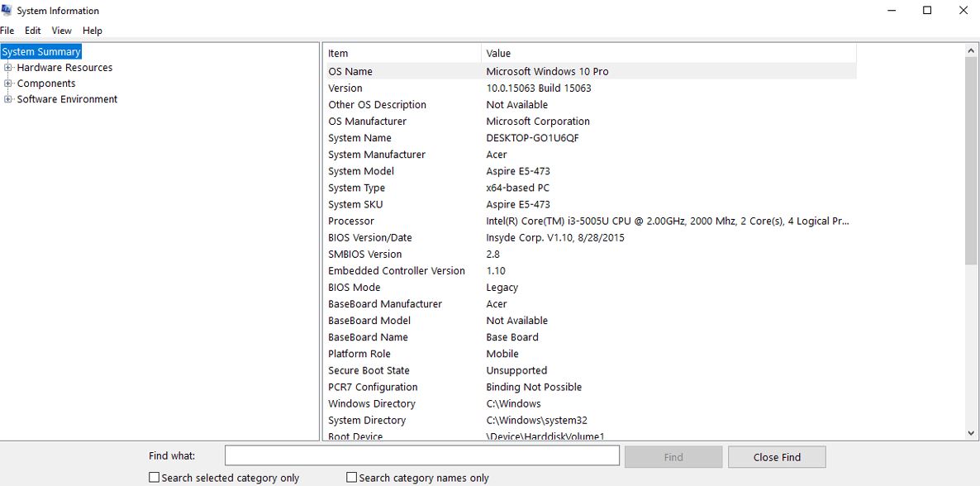Image resolution: width=980 pixels, height=486 pixels.
Task: Select System Summary in the tree
Action: tap(41, 52)
